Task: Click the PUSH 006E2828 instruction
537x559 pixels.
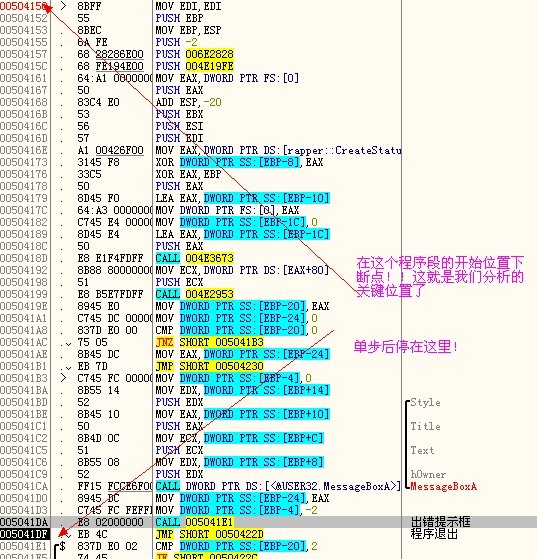Action: 195,54
